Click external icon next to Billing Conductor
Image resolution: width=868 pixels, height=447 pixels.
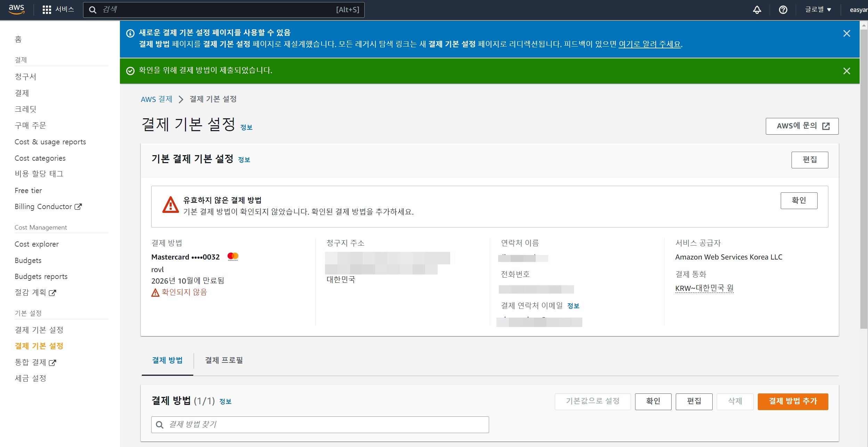[78, 207]
